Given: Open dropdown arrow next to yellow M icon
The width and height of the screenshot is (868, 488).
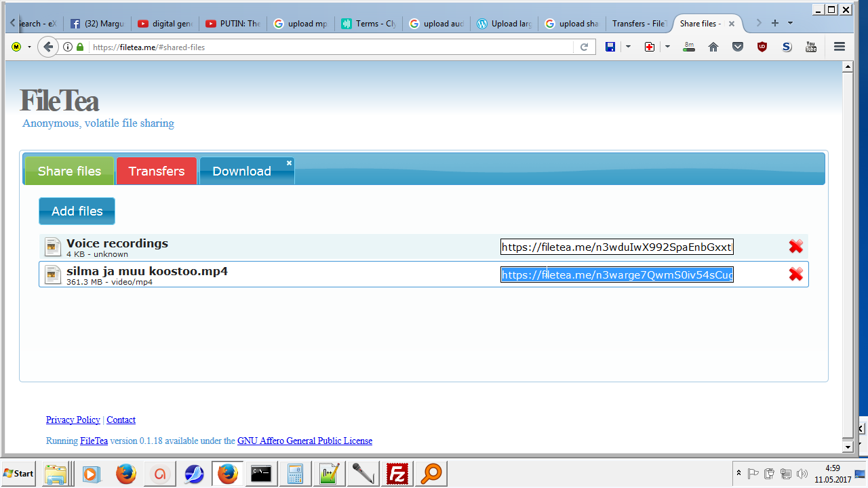Looking at the screenshot, I should click(29, 47).
